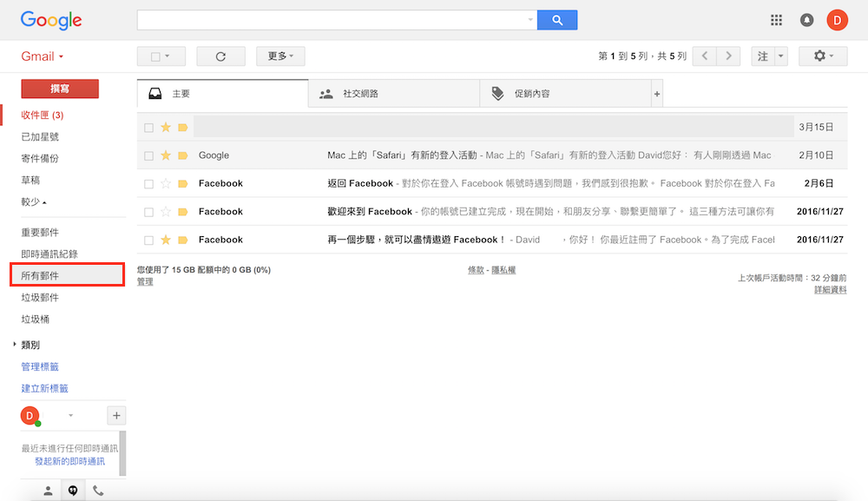Click the blue search magnifier button
868x501 pixels.
pos(556,20)
